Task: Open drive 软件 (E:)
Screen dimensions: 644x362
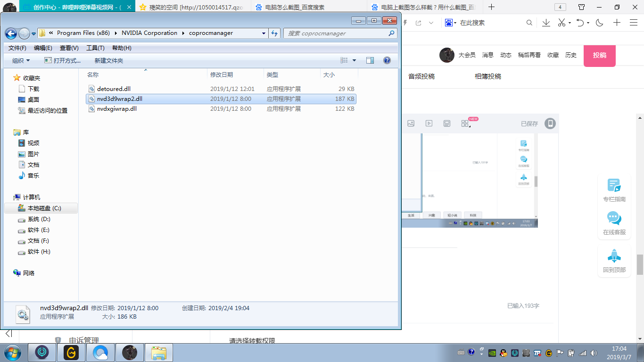Action: point(39,230)
